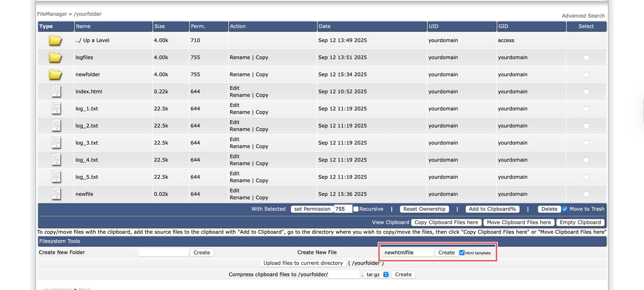The height and width of the screenshot is (290, 644).
Task: Open the newfolder folder link
Action: point(88,74)
